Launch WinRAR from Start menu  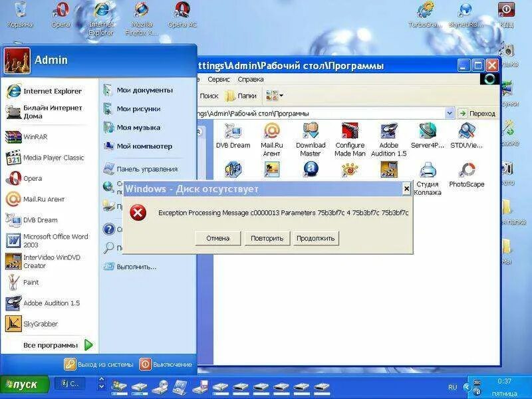[27, 137]
